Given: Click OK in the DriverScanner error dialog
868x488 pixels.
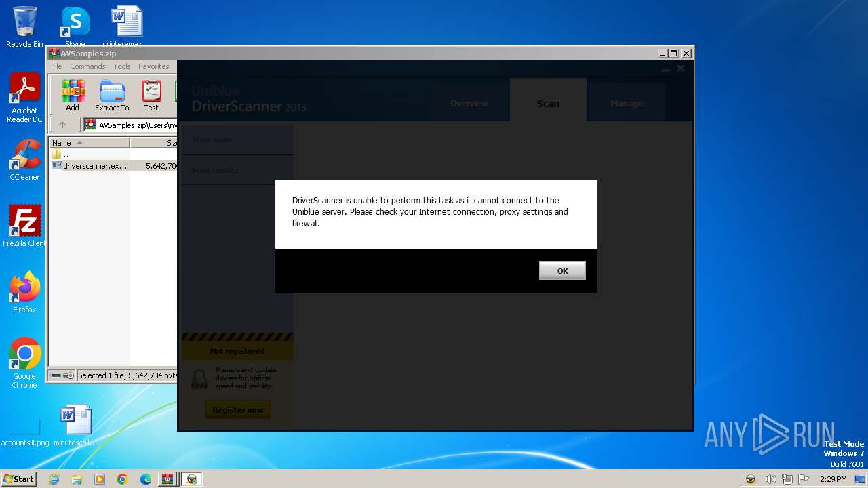Looking at the screenshot, I should click(562, 270).
